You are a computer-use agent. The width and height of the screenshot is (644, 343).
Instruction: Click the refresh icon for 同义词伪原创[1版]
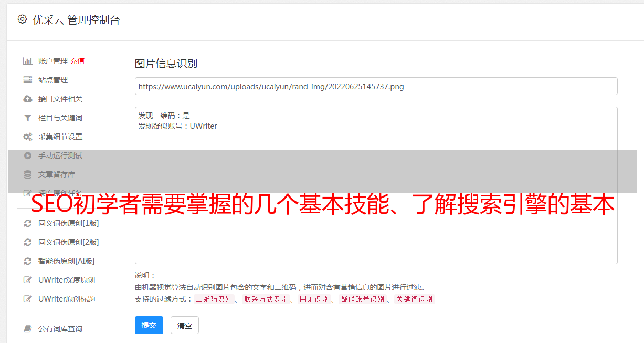pyautogui.click(x=28, y=223)
